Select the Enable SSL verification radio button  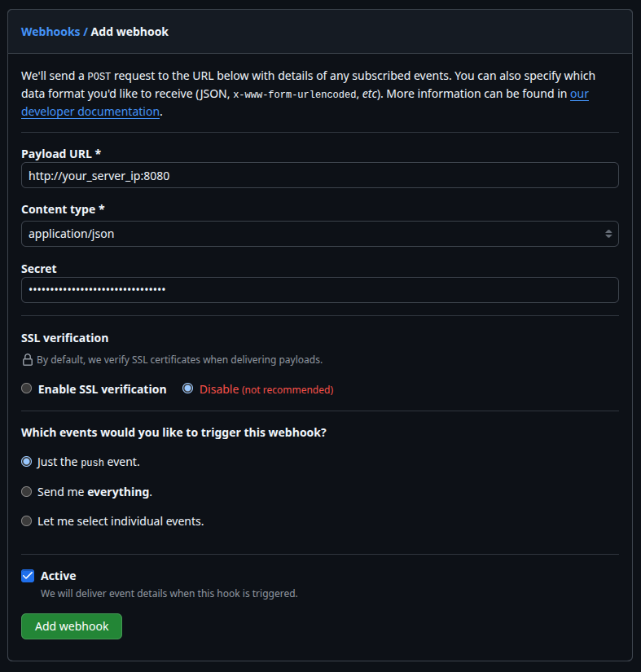[27, 389]
